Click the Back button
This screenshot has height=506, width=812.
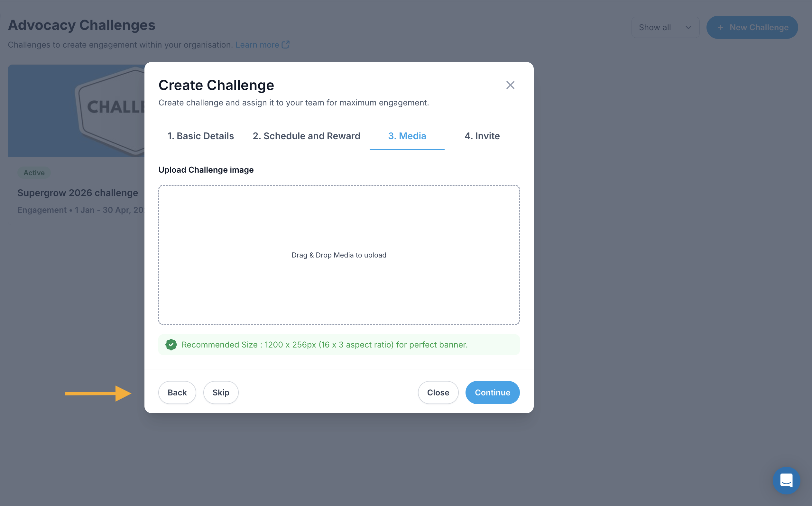(x=177, y=392)
